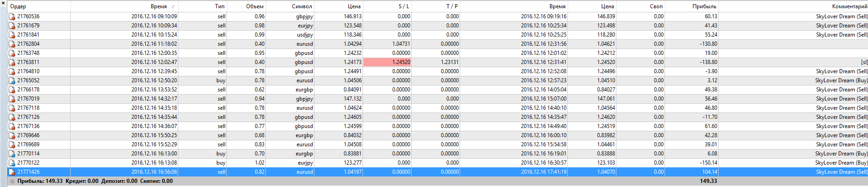Click the order icon beside 21767019

pos(12,99)
